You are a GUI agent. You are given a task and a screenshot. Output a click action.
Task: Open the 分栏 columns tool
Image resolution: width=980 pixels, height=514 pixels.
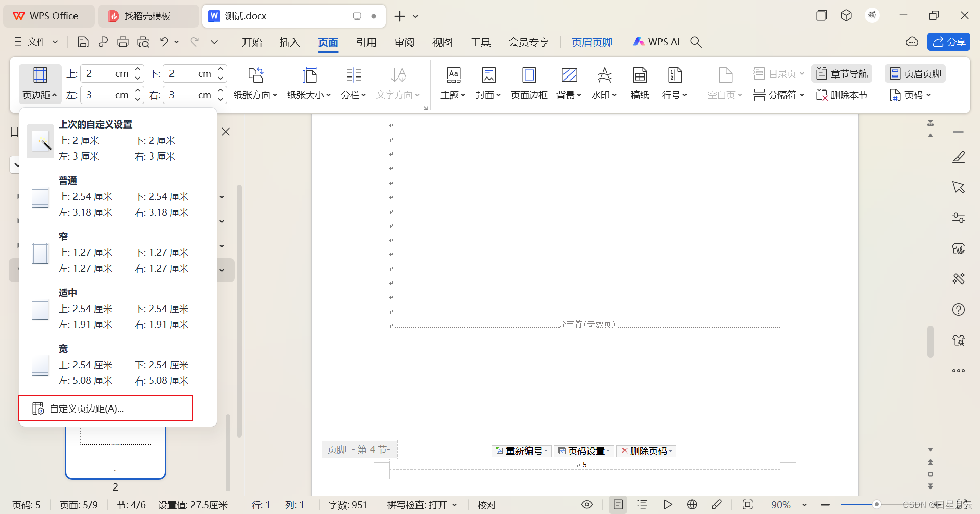(x=353, y=84)
